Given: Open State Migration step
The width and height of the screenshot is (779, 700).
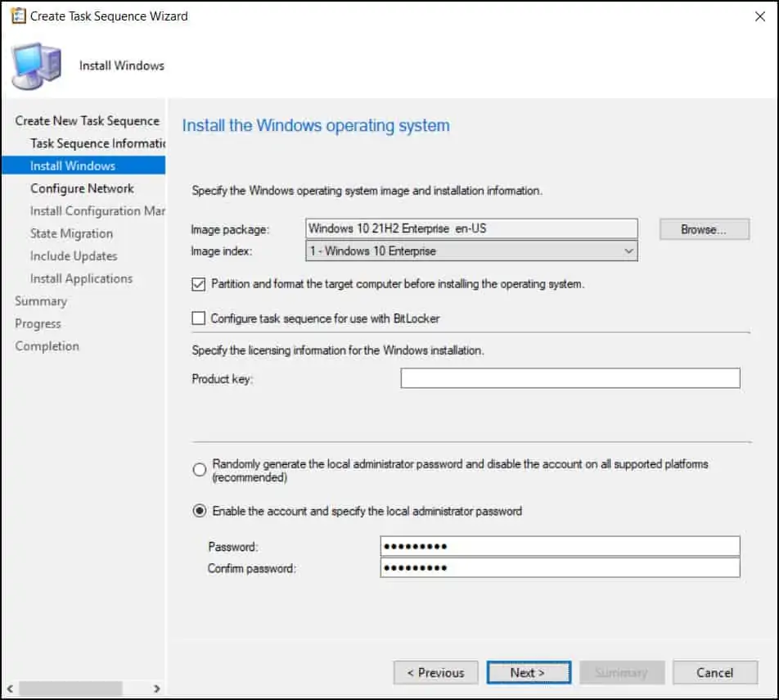Looking at the screenshot, I should (71, 233).
